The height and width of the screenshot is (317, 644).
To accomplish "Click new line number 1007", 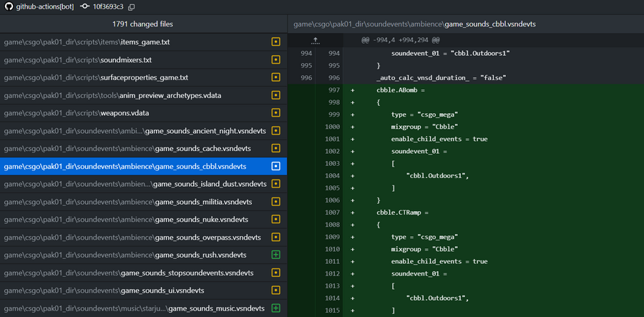I will coord(332,213).
